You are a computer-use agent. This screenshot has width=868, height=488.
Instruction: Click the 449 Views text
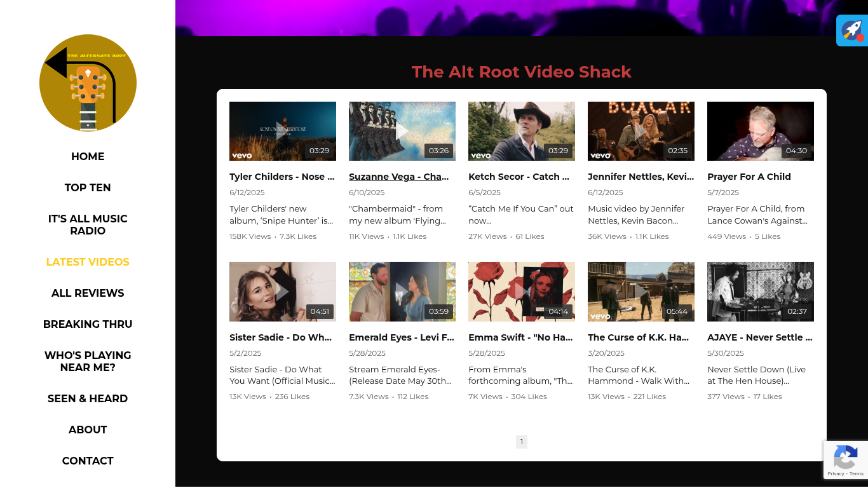[x=727, y=236]
